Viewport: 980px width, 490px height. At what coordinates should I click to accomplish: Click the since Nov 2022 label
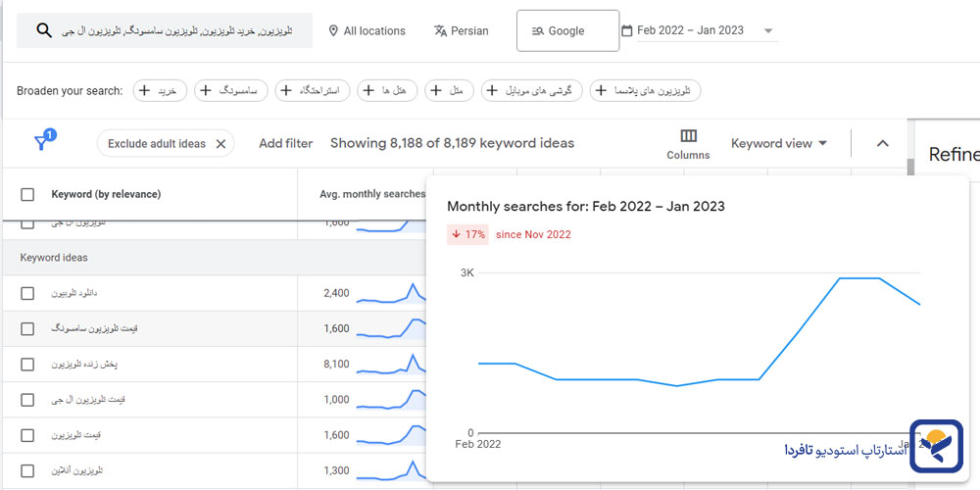point(533,234)
